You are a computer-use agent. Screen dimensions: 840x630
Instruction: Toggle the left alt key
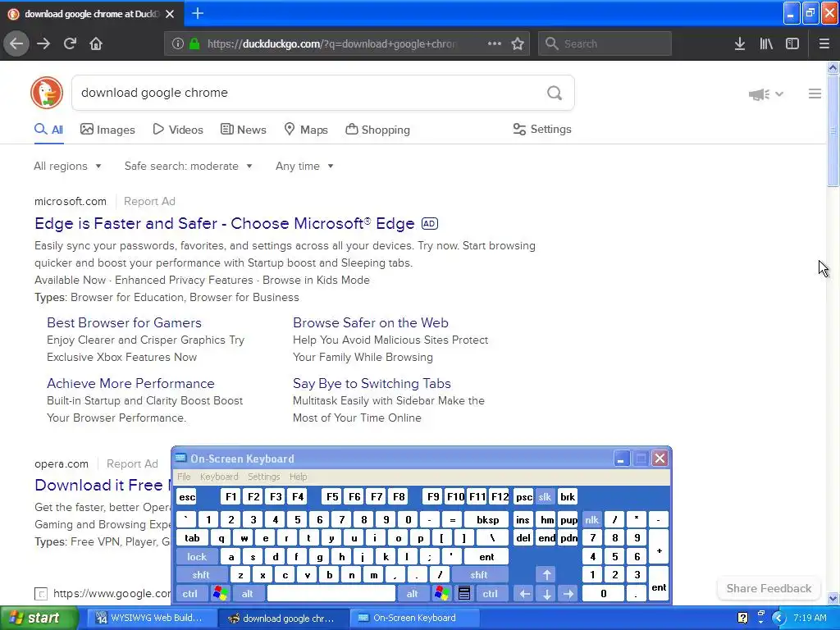click(248, 594)
